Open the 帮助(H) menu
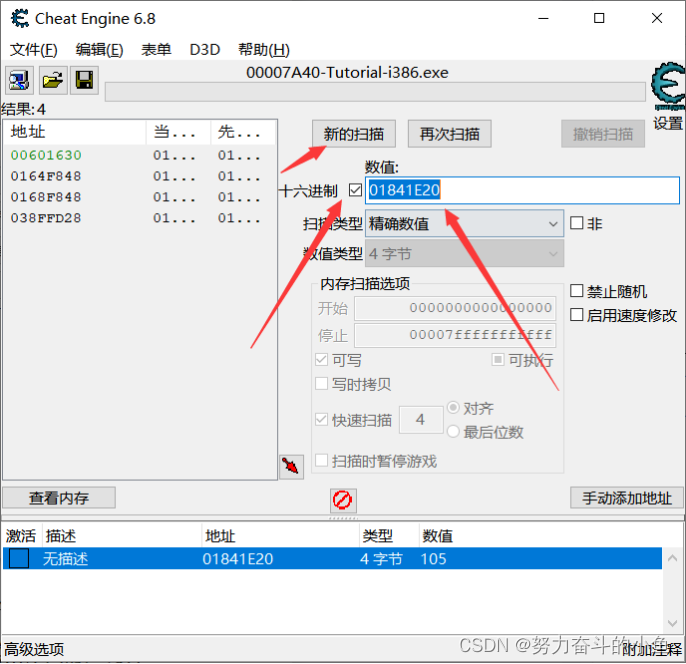The image size is (686, 664). click(264, 50)
